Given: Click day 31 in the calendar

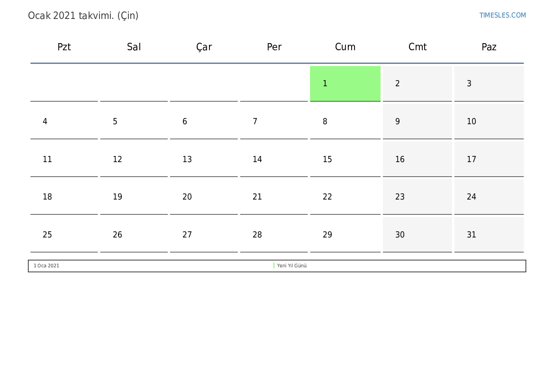Looking at the screenshot, I should (489, 235).
